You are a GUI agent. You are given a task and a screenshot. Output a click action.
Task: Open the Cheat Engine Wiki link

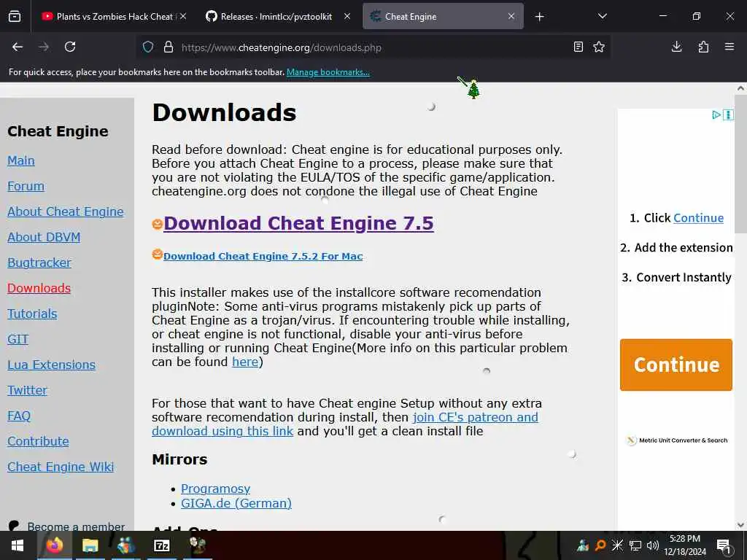pyautogui.click(x=61, y=467)
